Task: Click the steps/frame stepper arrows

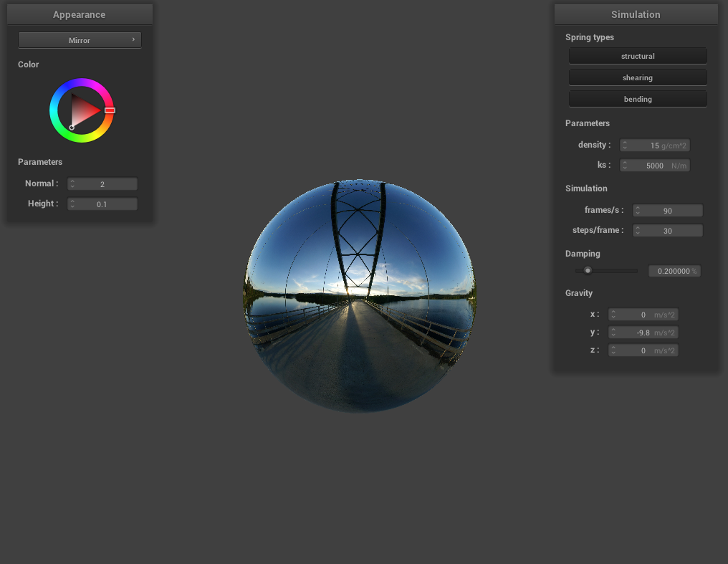Action: point(638,231)
